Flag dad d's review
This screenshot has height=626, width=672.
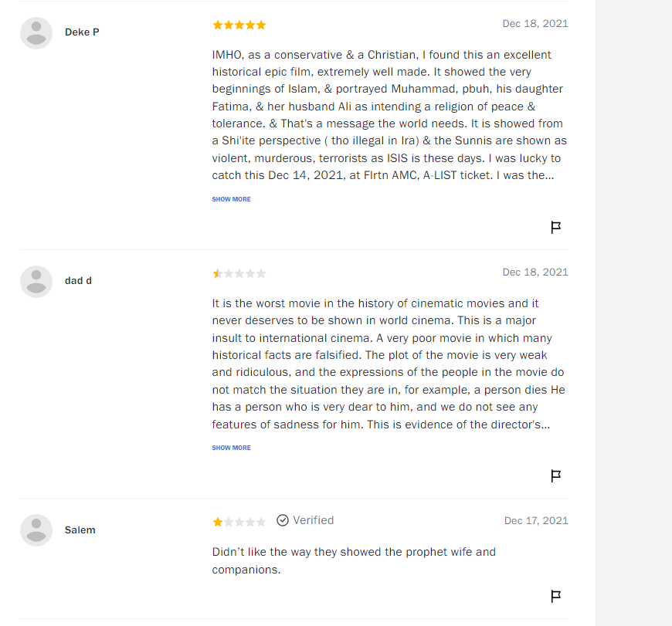point(555,475)
